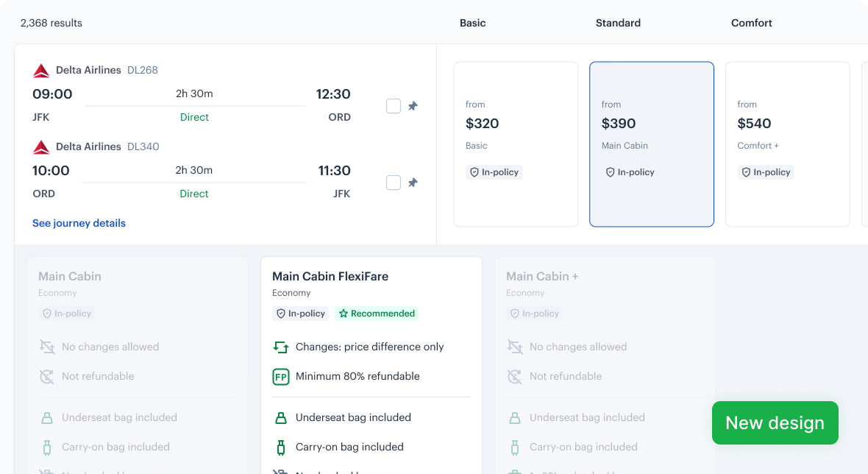Click the In-policy shield icon on the $390 card
Image resolution: width=868 pixels, height=474 pixels.
point(610,171)
